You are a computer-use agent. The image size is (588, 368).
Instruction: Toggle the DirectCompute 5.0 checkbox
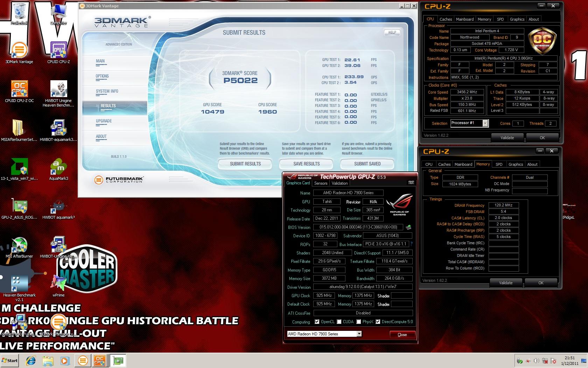[x=378, y=322]
